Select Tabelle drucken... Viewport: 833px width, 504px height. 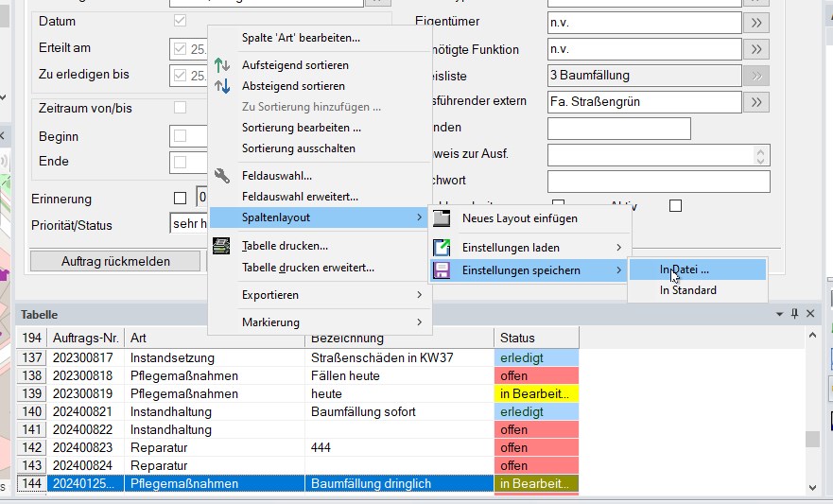tap(320, 246)
